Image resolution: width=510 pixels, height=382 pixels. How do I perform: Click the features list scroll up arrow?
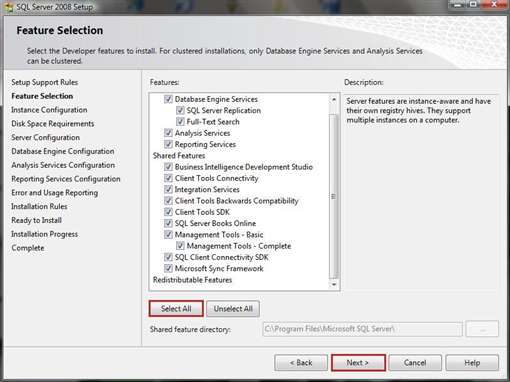click(334, 99)
